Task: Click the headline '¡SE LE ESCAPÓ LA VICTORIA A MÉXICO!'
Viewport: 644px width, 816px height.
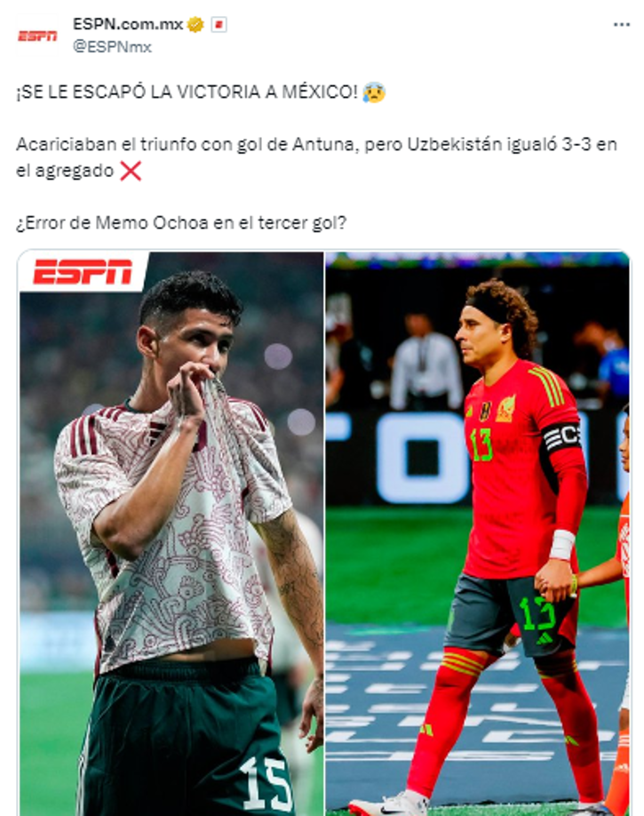Action: pos(187,92)
